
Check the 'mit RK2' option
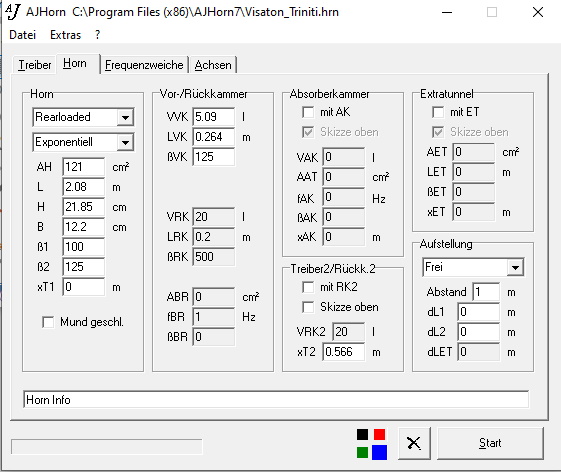click(x=308, y=287)
